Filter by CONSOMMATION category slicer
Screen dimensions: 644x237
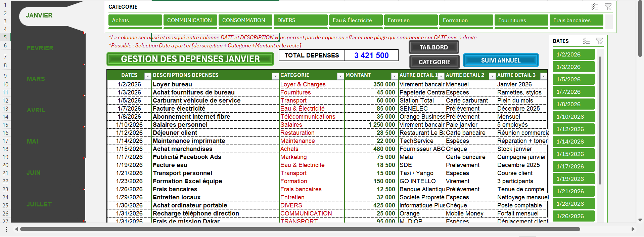(245, 20)
